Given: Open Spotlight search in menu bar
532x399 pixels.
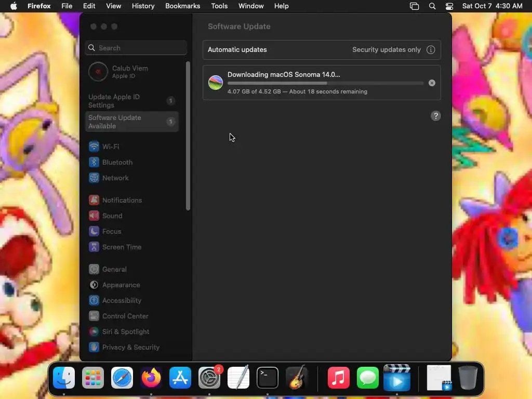Looking at the screenshot, I should coord(432,6).
